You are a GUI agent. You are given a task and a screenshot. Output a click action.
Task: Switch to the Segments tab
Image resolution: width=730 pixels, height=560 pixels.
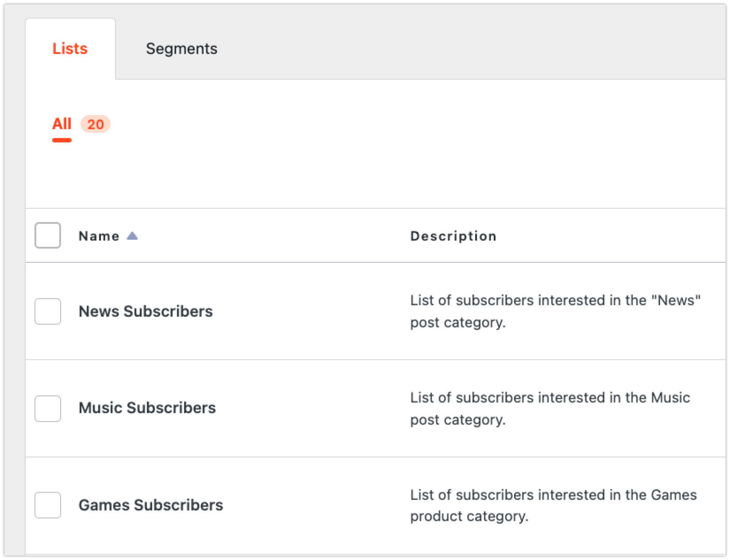(181, 49)
